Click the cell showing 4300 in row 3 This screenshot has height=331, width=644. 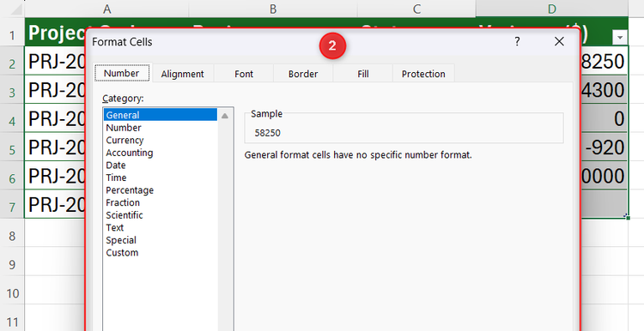coord(605,90)
